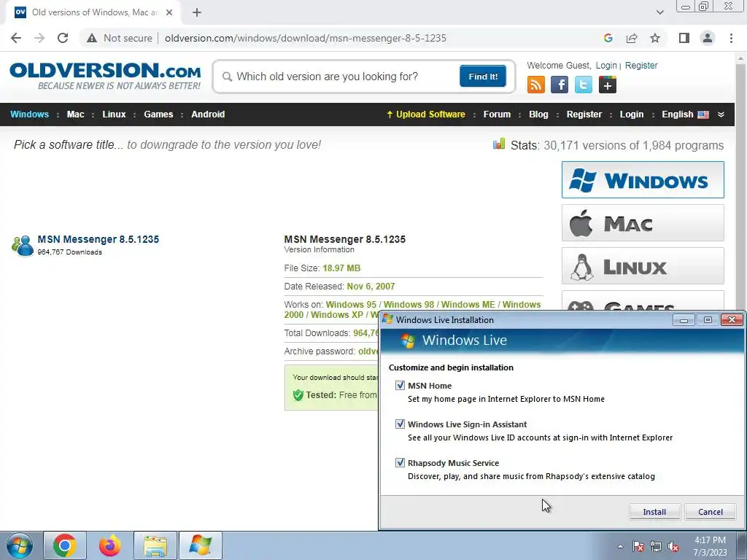The image size is (747, 560).
Task: Open the tab search dropdown arrow
Action: (659, 12)
